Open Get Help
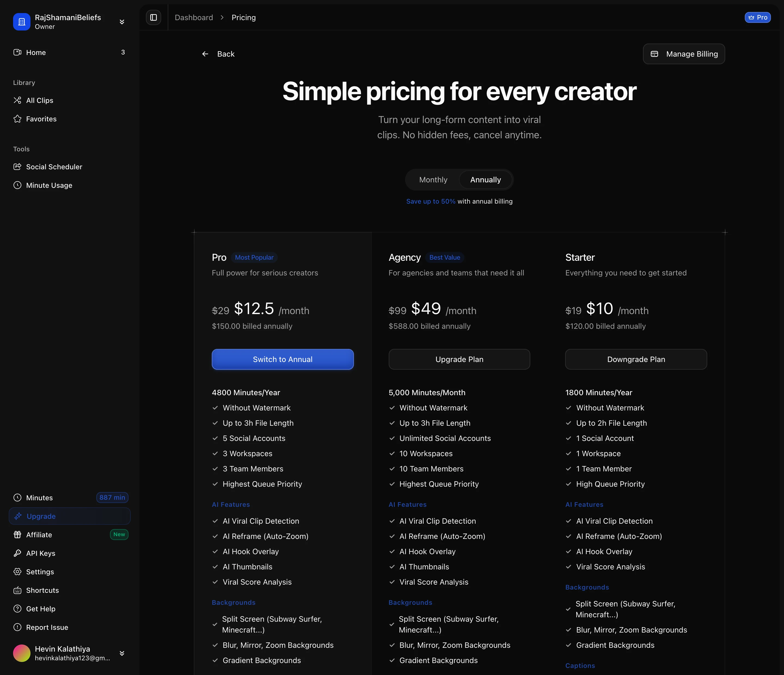Screen dimensions: 784x675 [70, 609]
